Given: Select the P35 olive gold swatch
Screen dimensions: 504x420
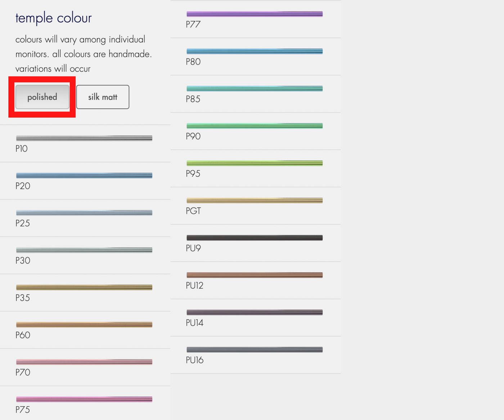Looking at the screenshot, I should click(84, 287).
